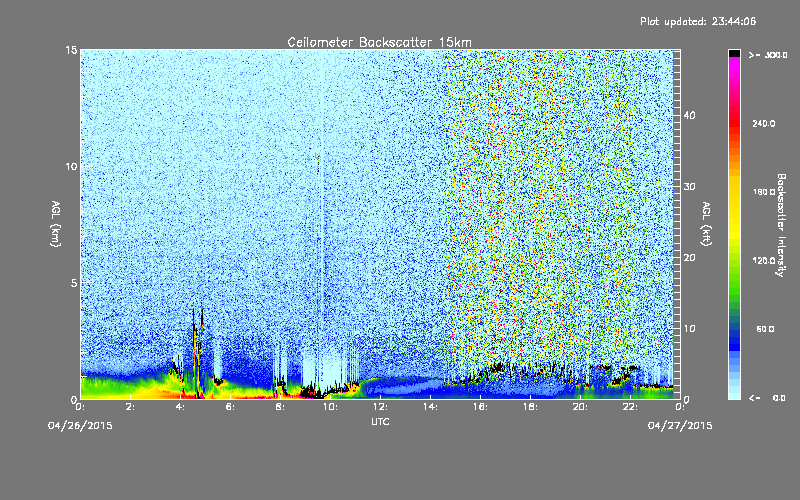
Task: Click the '10' tick on the kft axis
Action: pos(689,328)
